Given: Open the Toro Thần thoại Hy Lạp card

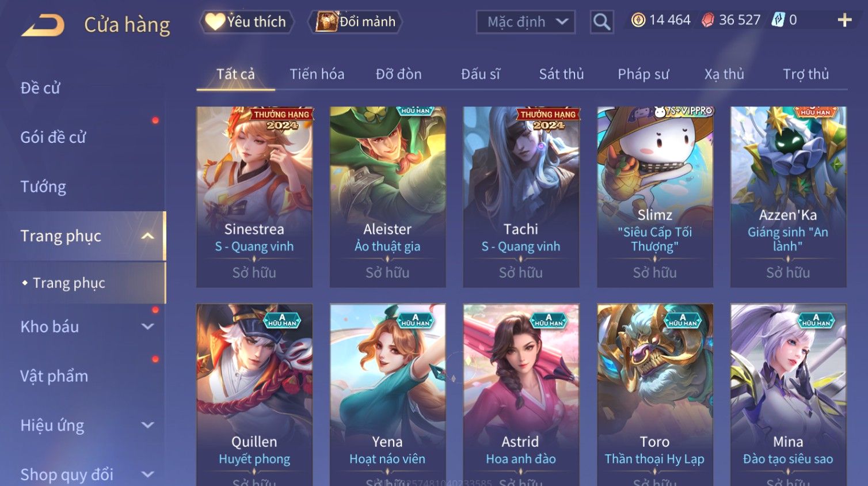Looking at the screenshot, I should [655, 395].
